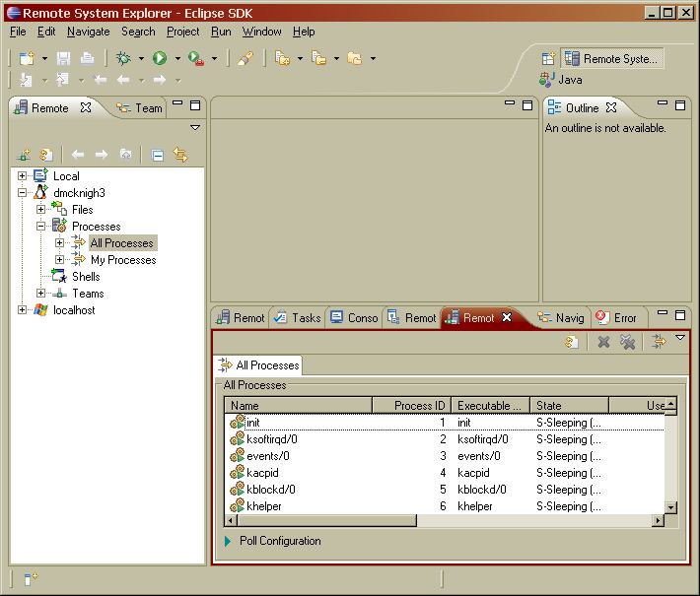
Task: Expand the Local connection tree node
Action: point(23,176)
